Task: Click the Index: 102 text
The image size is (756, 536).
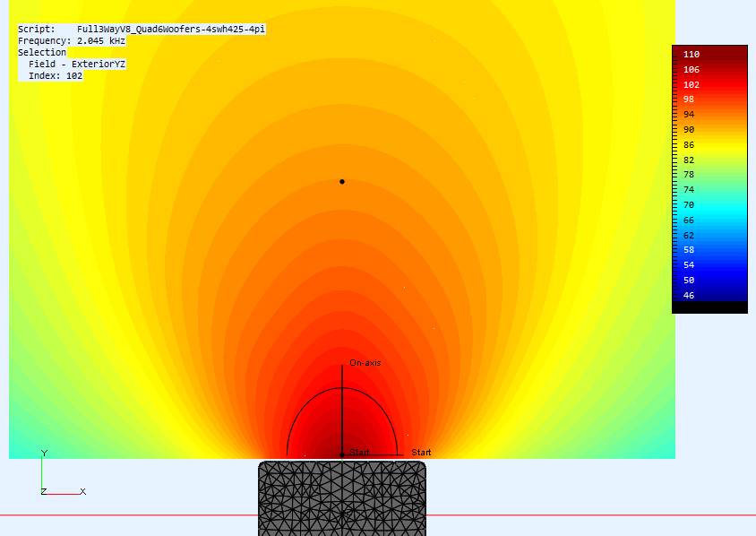Action: click(56, 76)
